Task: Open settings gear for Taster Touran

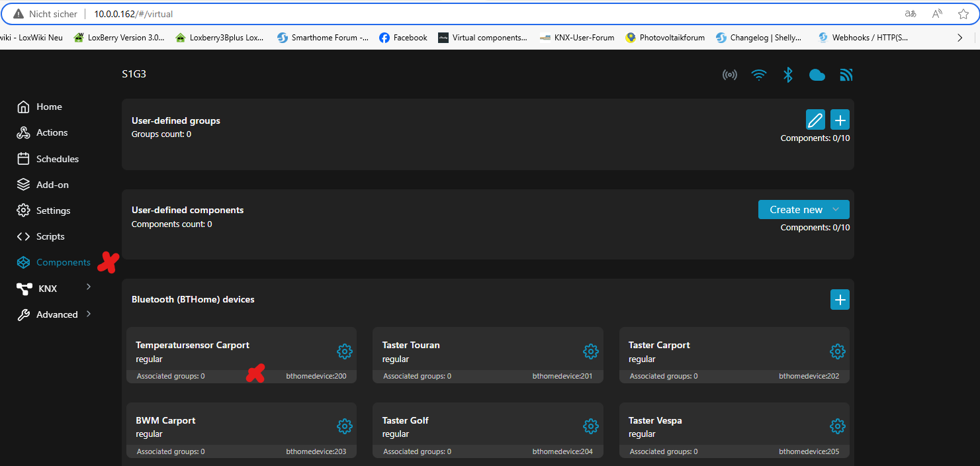Action: click(x=590, y=351)
